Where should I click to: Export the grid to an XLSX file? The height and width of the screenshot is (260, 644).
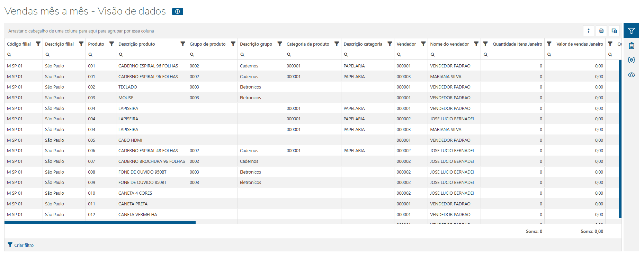click(601, 31)
